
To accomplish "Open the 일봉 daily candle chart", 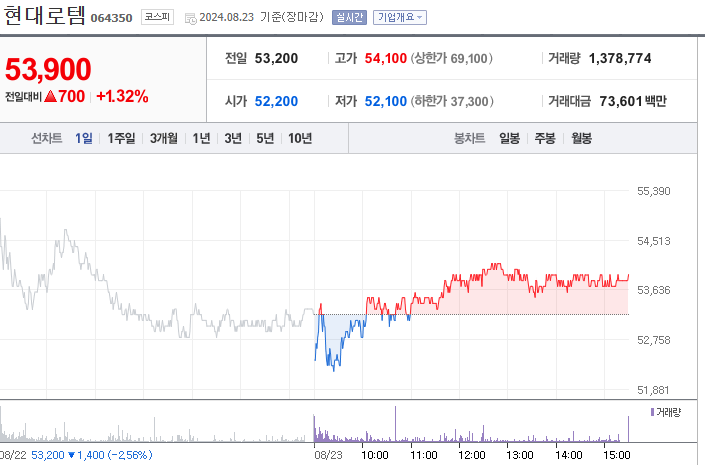I will coord(509,138).
